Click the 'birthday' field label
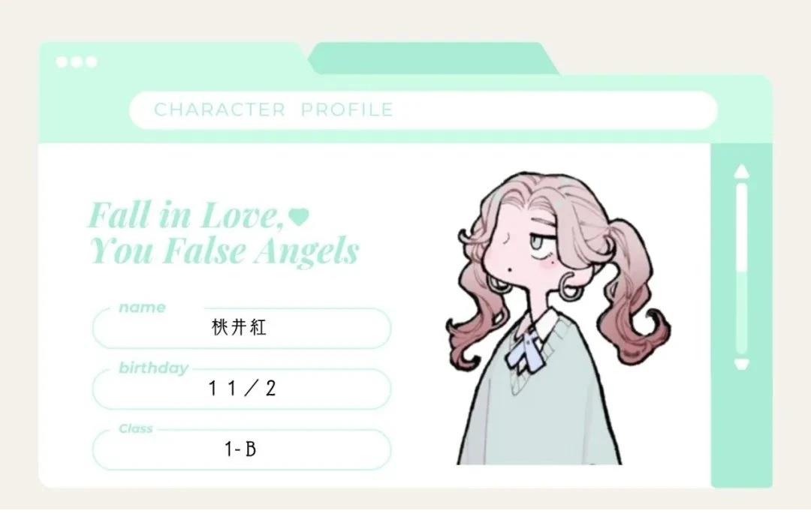 (x=153, y=368)
